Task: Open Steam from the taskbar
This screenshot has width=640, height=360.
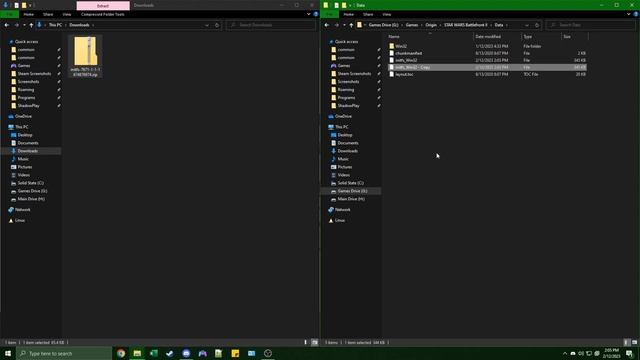Action: coord(170,353)
